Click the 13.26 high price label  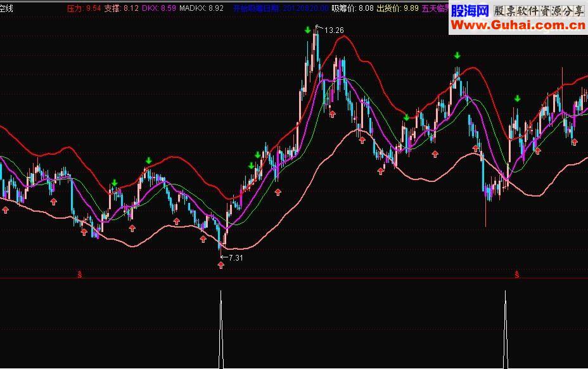tap(334, 30)
